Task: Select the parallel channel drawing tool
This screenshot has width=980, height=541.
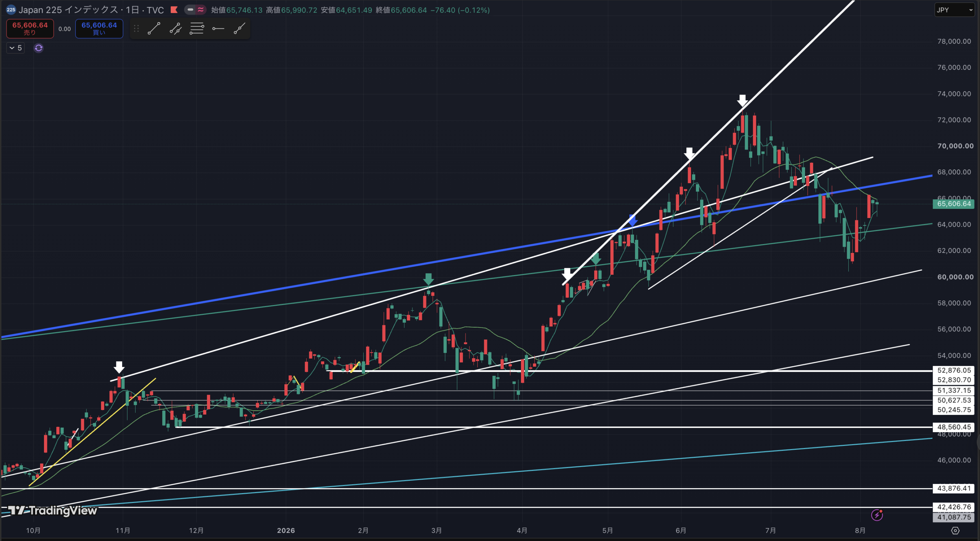Action: (x=175, y=29)
